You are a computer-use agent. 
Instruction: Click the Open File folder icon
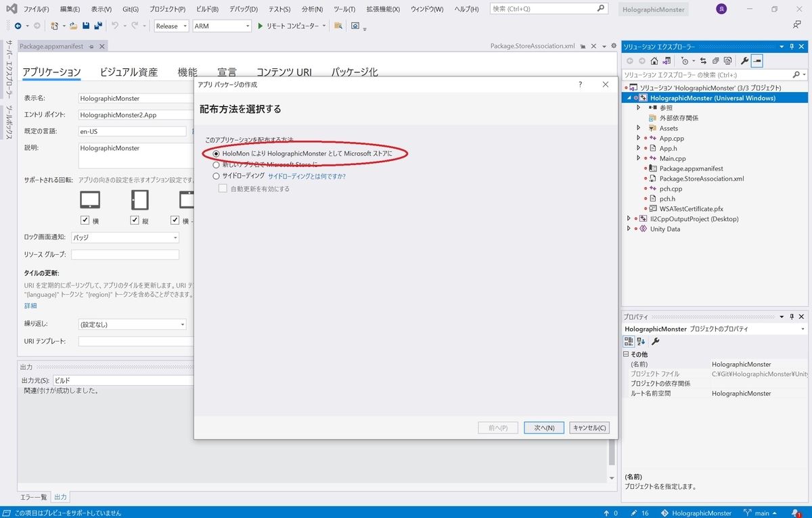pyautogui.click(x=73, y=26)
